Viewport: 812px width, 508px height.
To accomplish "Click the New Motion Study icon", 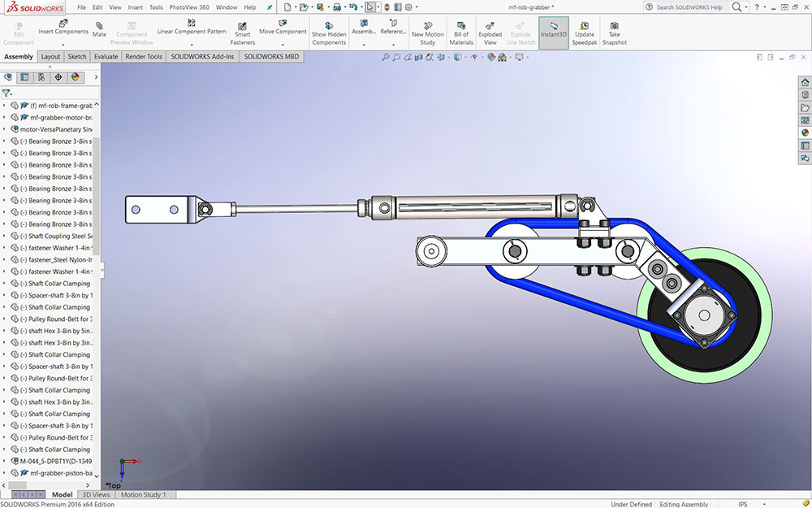I will (x=428, y=26).
